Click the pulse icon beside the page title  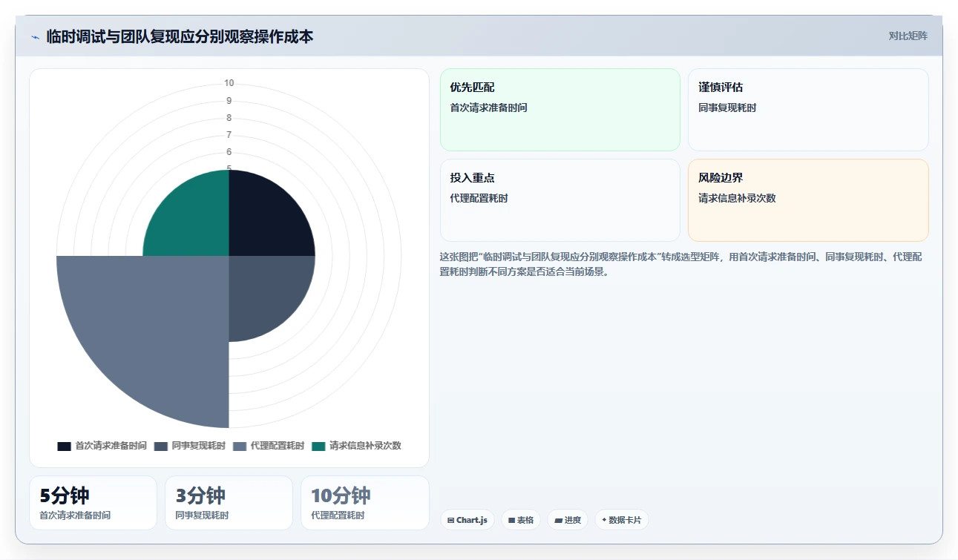[x=35, y=36]
